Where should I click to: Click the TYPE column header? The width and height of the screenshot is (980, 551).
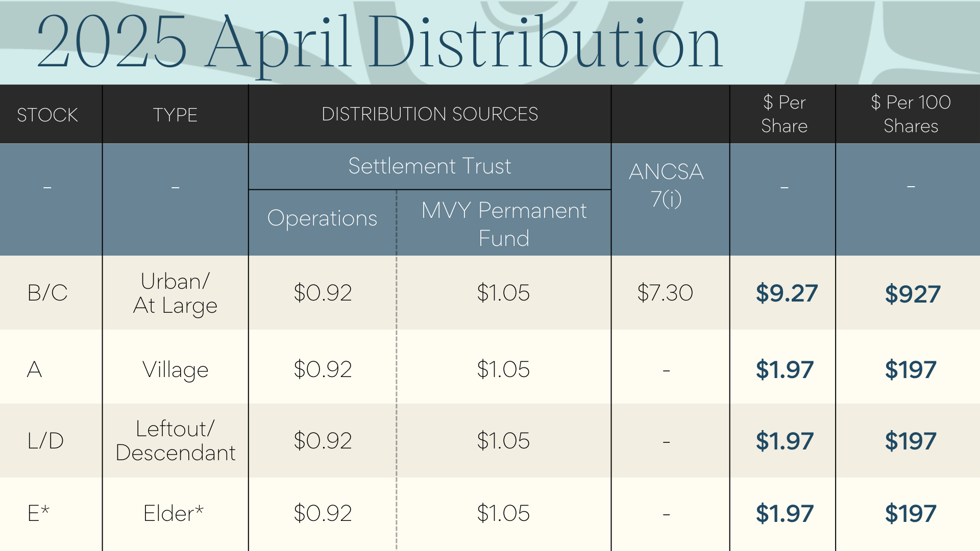175,115
